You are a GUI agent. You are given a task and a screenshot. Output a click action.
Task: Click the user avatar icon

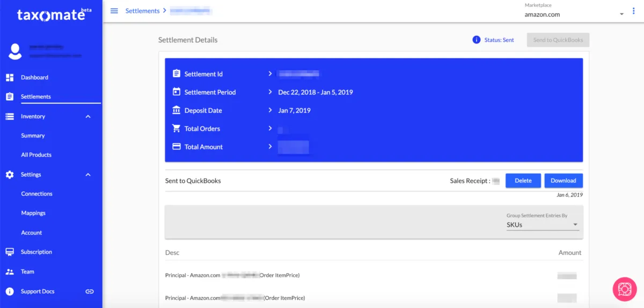tap(15, 51)
